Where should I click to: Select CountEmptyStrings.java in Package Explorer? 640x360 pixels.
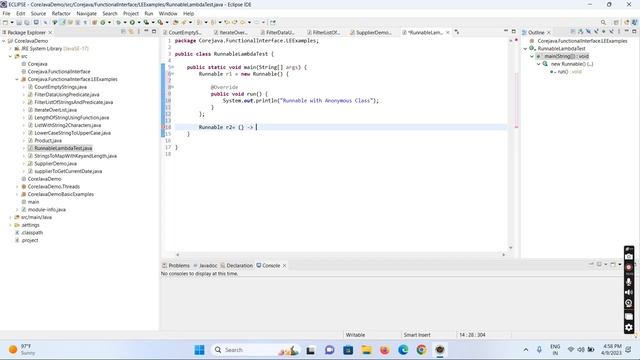pyautogui.click(x=60, y=87)
